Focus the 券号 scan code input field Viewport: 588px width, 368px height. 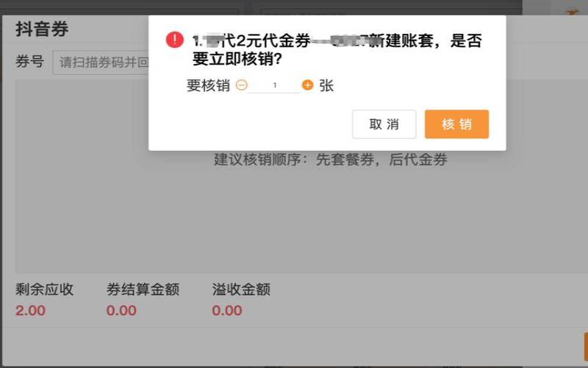pos(101,63)
